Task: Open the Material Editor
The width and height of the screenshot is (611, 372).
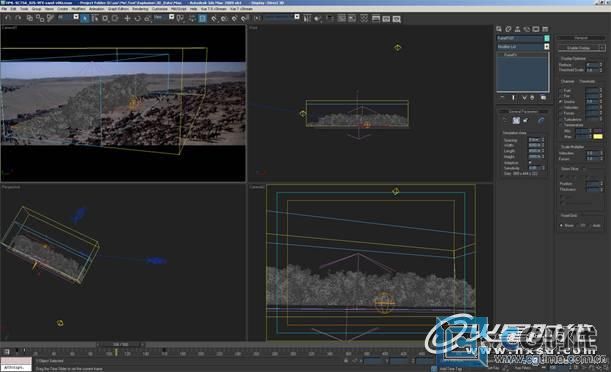Action: point(364,18)
